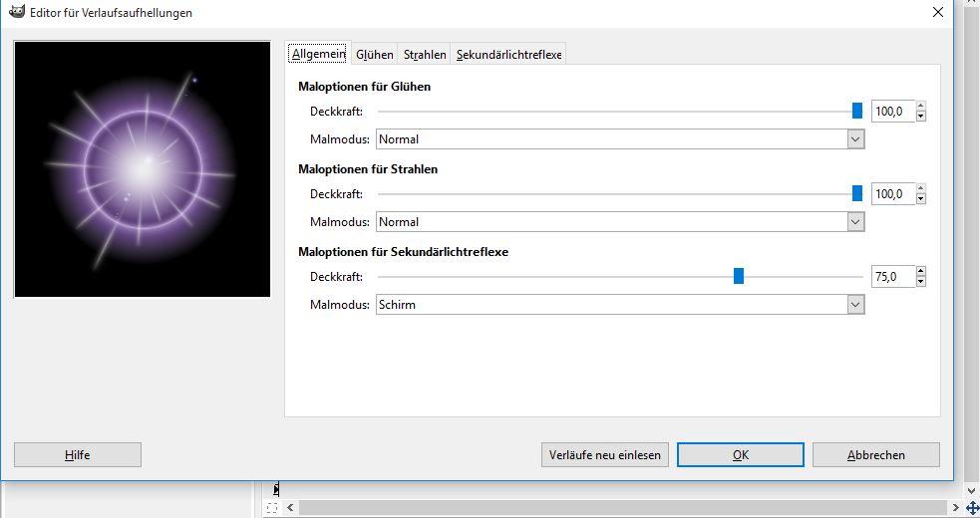Increase Sekundärlichtreflexe Deckkraft with the up arrow
This screenshot has height=518, width=980.
click(920, 271)
